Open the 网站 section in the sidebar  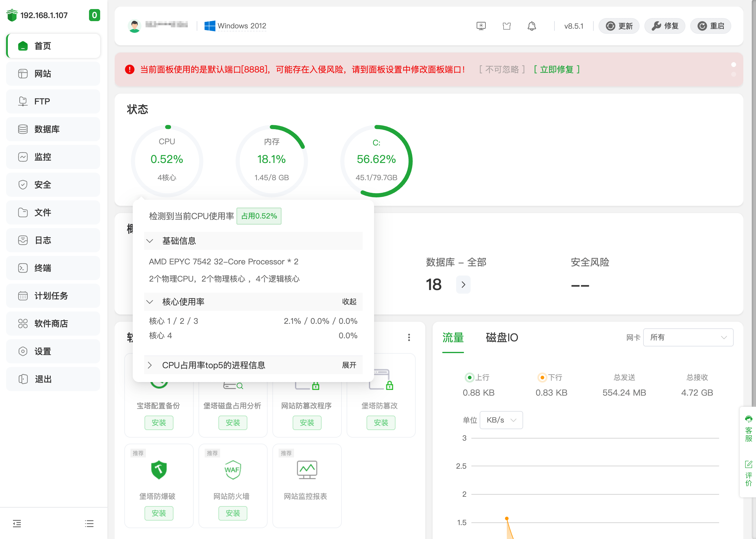[43, 74]
